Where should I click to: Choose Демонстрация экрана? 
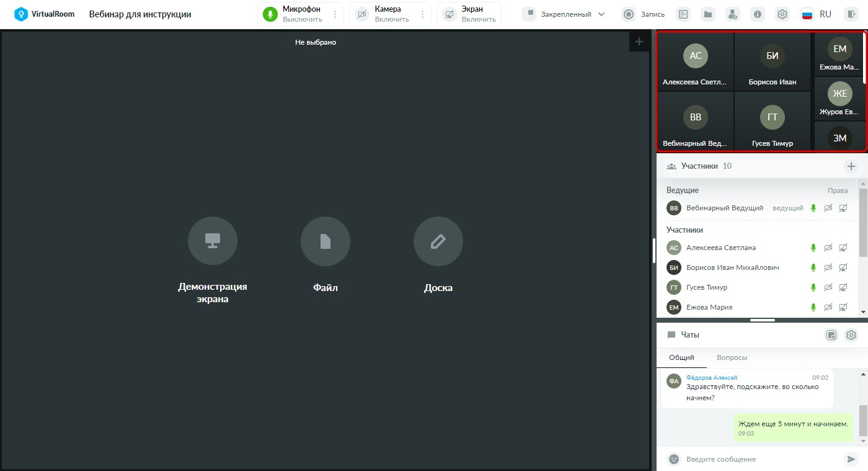click(213, 260)
